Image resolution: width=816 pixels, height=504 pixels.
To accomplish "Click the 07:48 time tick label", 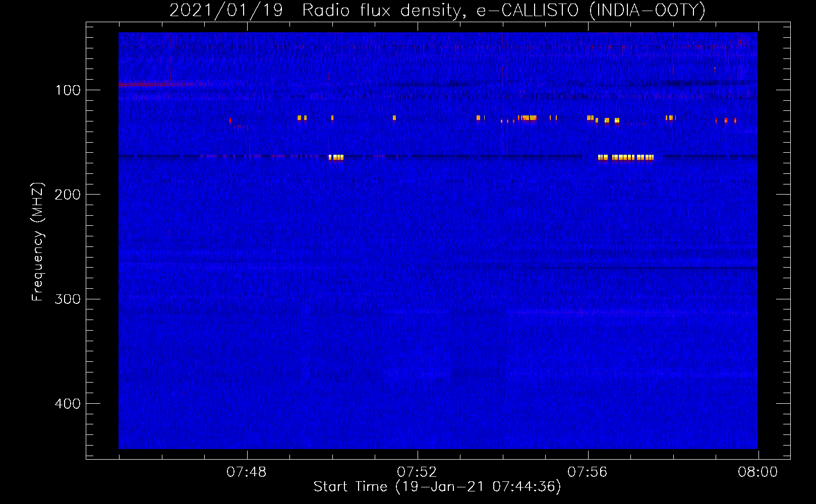I will pos(247,472).
